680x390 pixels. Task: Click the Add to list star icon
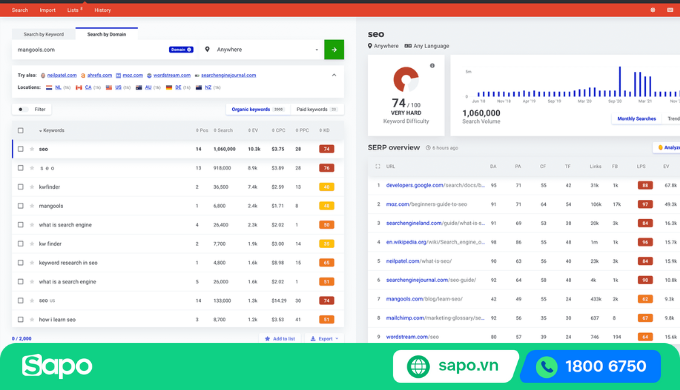pyautogui.click(x=267, y=338)
